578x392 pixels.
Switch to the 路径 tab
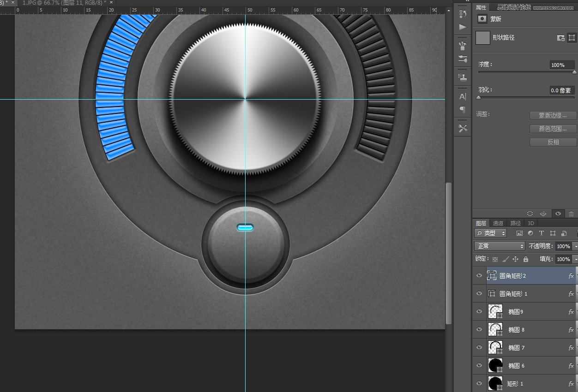(x=515, y=223)
